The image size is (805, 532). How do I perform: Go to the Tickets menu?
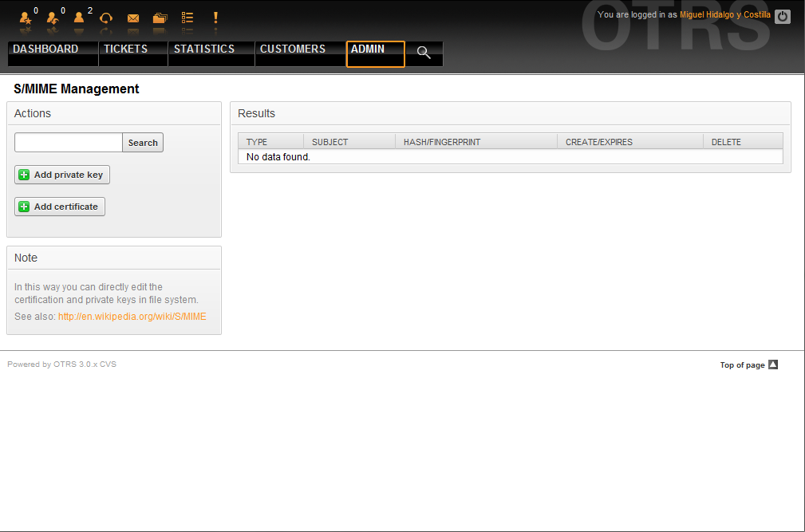click(125, 49)
